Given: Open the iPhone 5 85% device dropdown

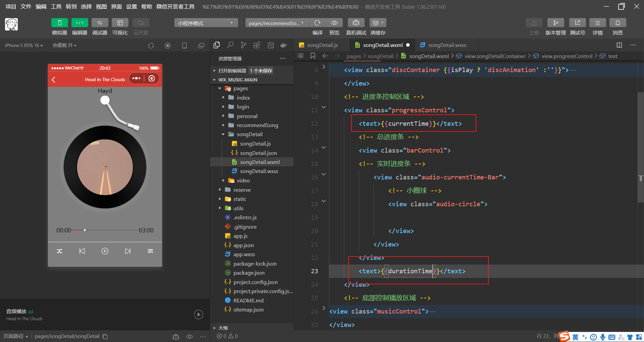Looking at the screenshot, I should point(24,45).
